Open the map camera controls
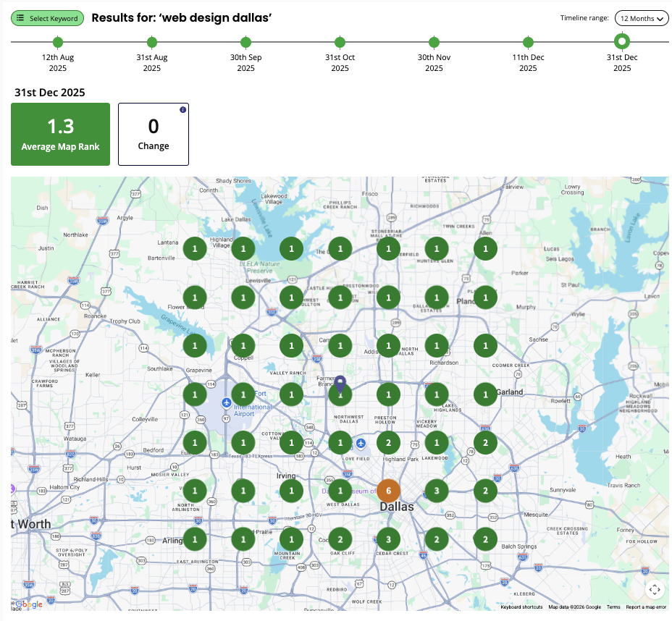 [655, 589]
